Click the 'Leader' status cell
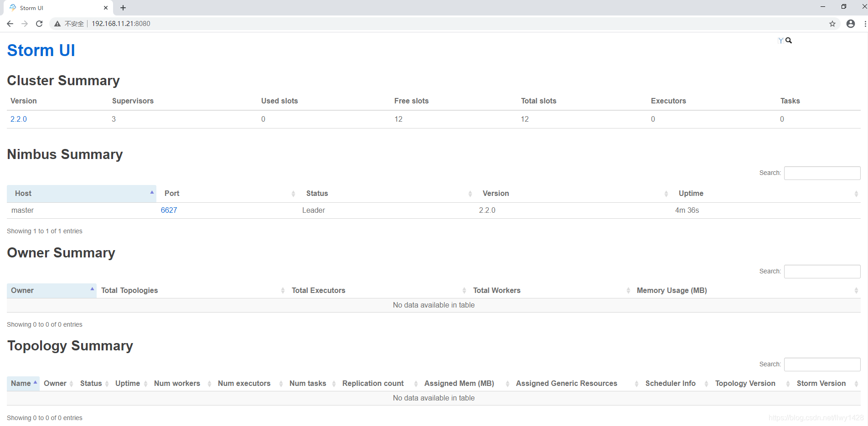 pos(314,210)
